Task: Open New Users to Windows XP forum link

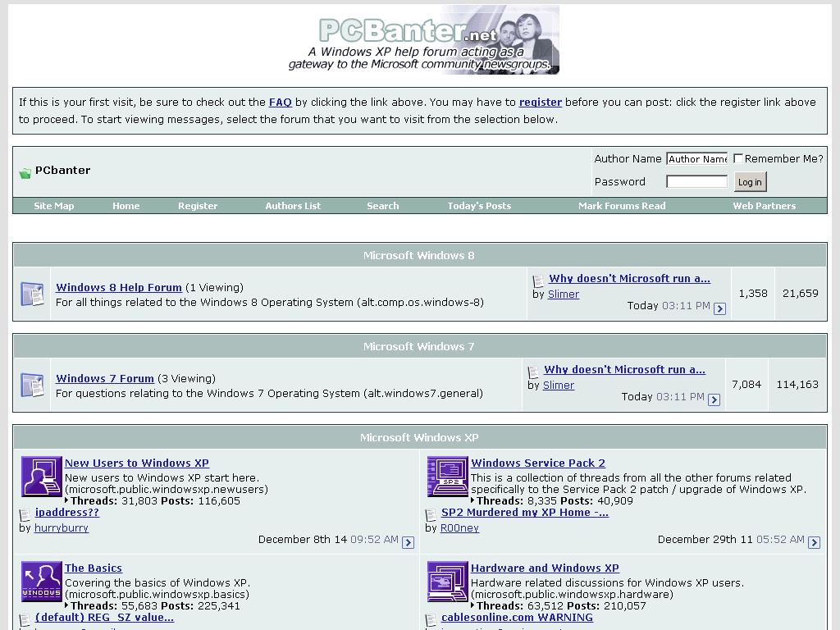Action: [137, 463]
